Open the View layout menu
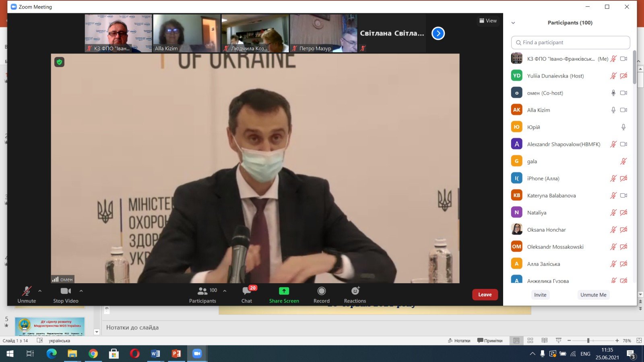This screenshot has width=644, height=362. tap(488, 21)
